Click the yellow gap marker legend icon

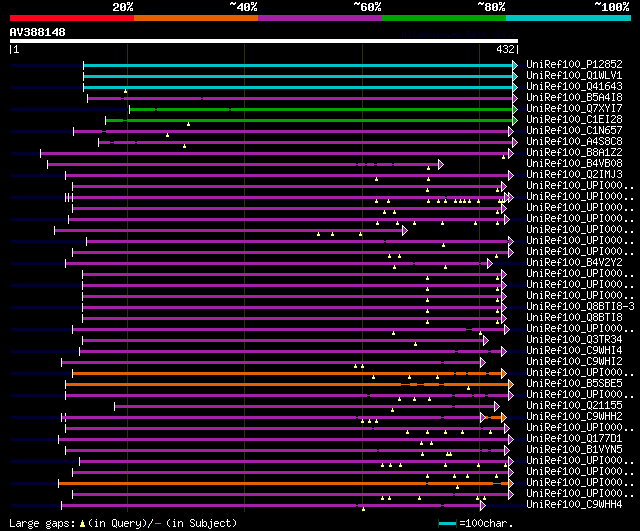82,524
